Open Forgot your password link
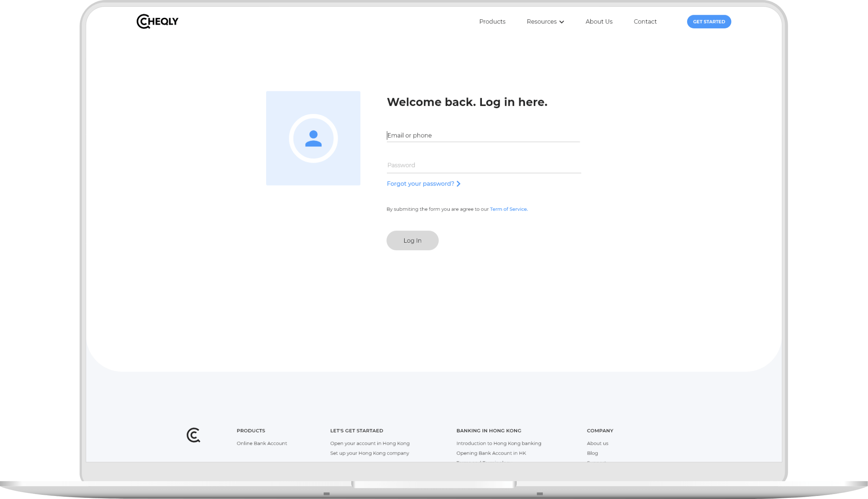This screenshot has height=499, width=868. [420, 184]
